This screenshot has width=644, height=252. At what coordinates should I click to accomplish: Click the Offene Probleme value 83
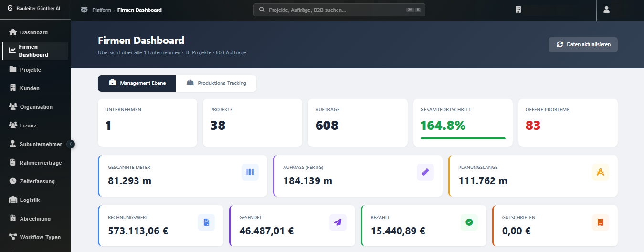tap(533, 126)
